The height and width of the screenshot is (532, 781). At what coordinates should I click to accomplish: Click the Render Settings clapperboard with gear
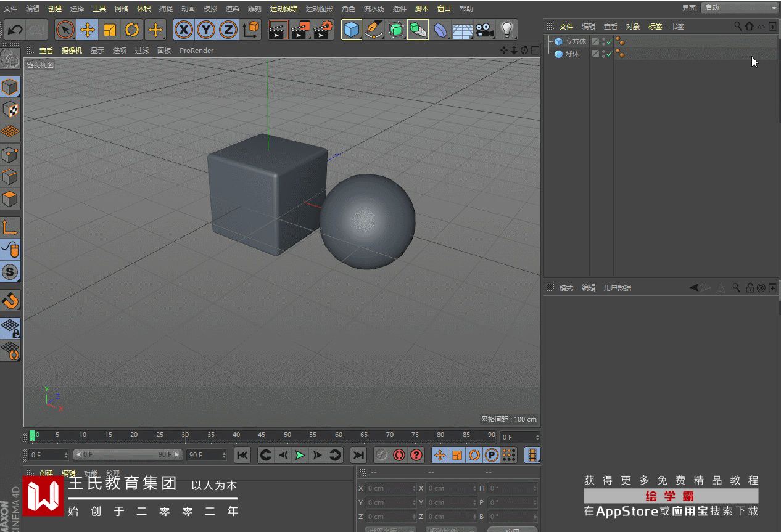323,30
